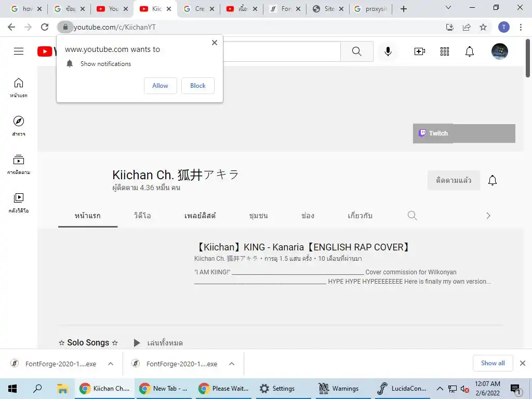
Task: Search within channel using magnifier icon
Action: tap(412, 216)
